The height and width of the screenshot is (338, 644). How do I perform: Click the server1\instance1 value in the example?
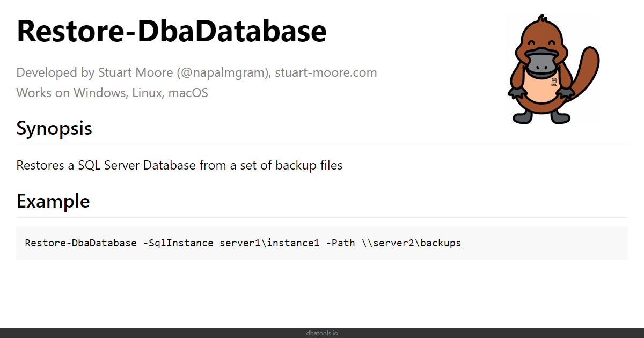[270, 243]
